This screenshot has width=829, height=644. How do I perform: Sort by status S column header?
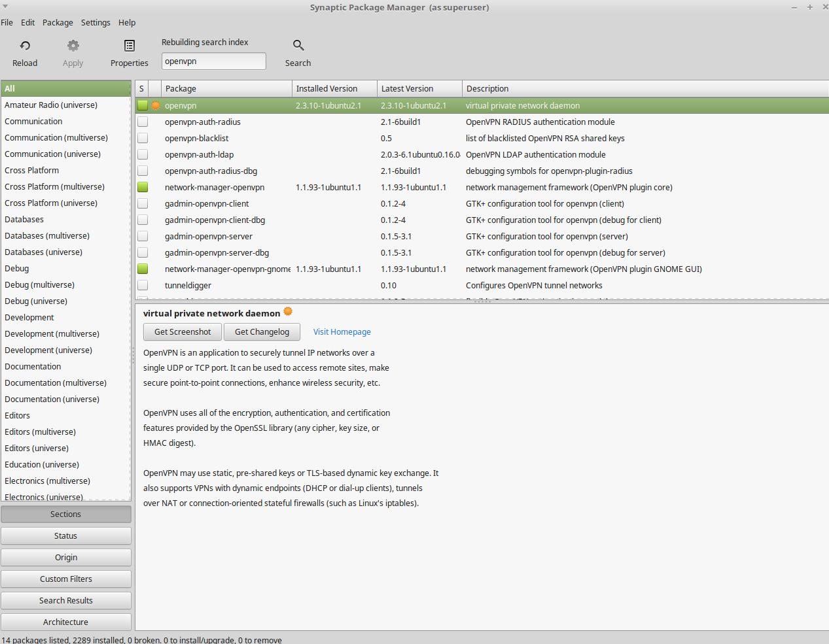coord(141,88)
